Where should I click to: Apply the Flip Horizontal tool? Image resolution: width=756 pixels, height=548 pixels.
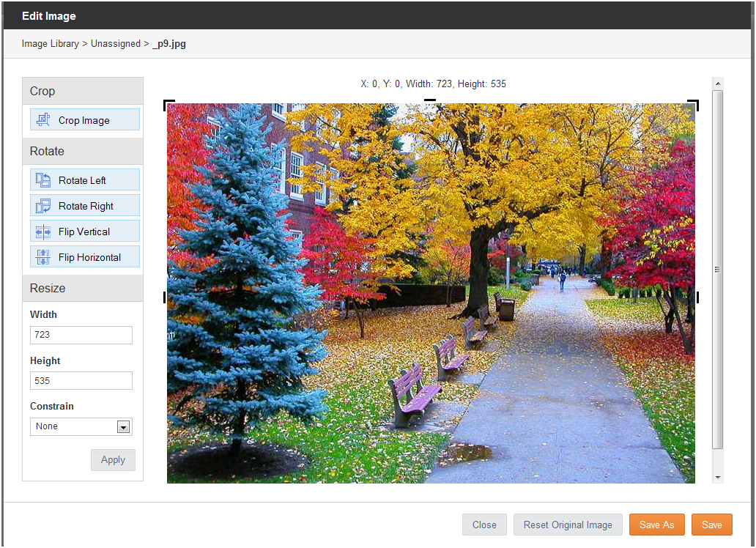tap(85, 256)
